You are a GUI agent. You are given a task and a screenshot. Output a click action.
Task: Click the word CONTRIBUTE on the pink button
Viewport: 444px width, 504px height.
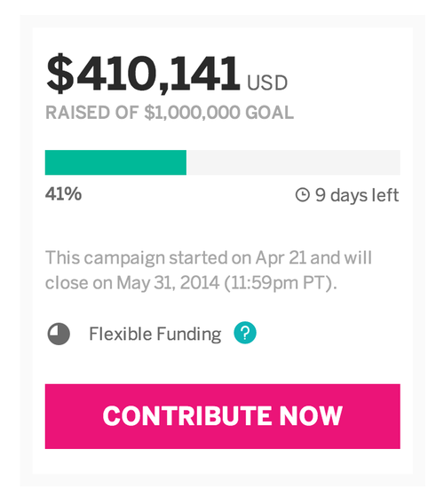click(187, 416)
